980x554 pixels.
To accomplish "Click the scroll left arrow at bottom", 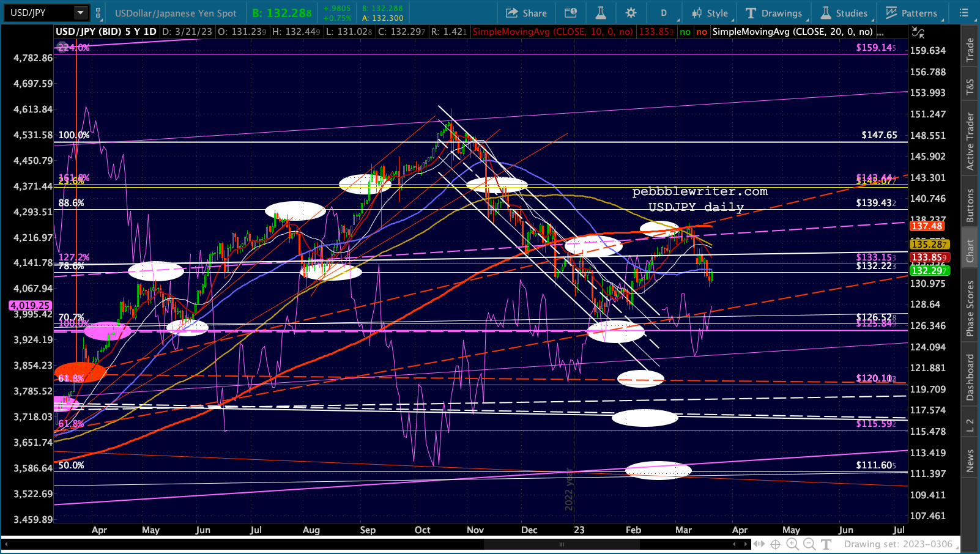I will (6, 544).
